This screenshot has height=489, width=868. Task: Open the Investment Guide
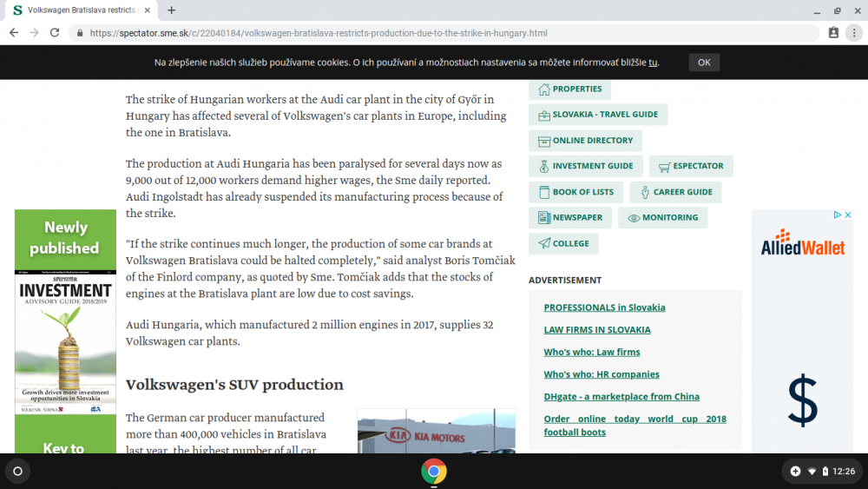[x=585, y=166]
